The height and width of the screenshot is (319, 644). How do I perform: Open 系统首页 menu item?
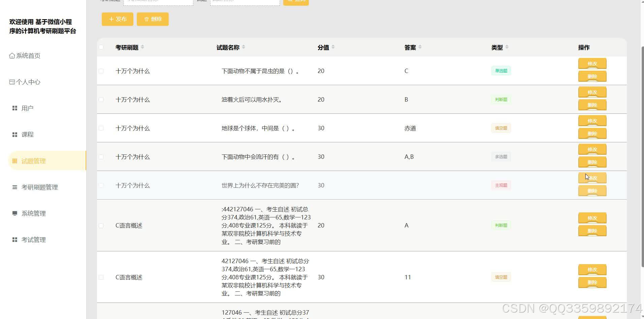click(28, 56)
